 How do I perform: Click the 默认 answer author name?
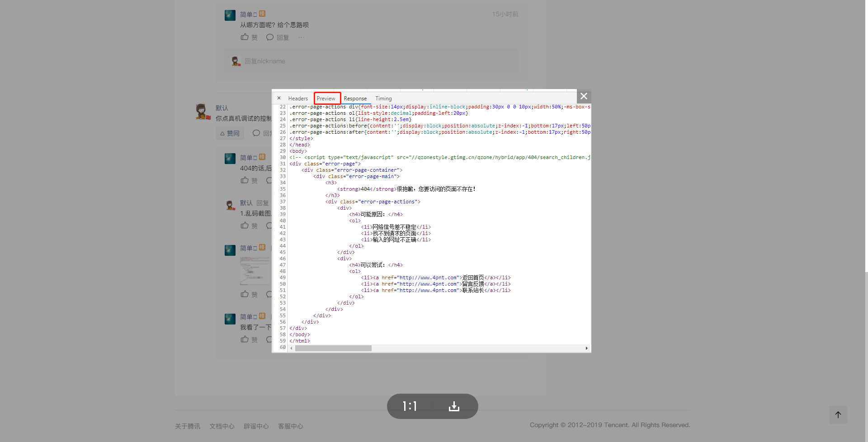point(222,108)
